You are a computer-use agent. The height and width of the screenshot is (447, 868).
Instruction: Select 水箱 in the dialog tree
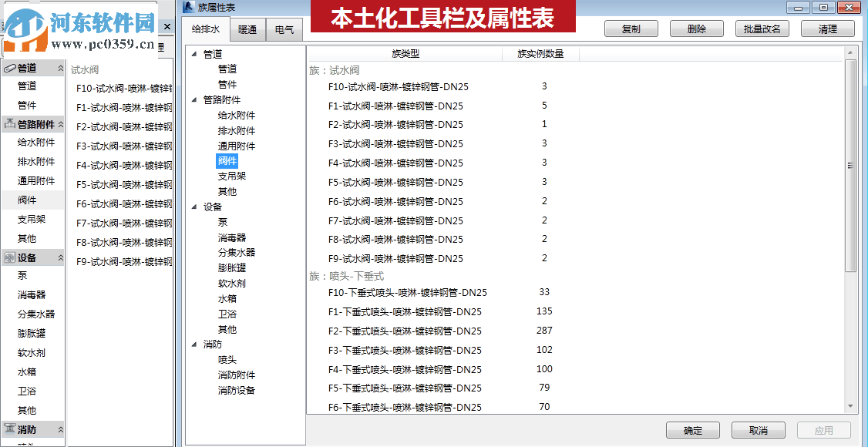tap(227, 298)
